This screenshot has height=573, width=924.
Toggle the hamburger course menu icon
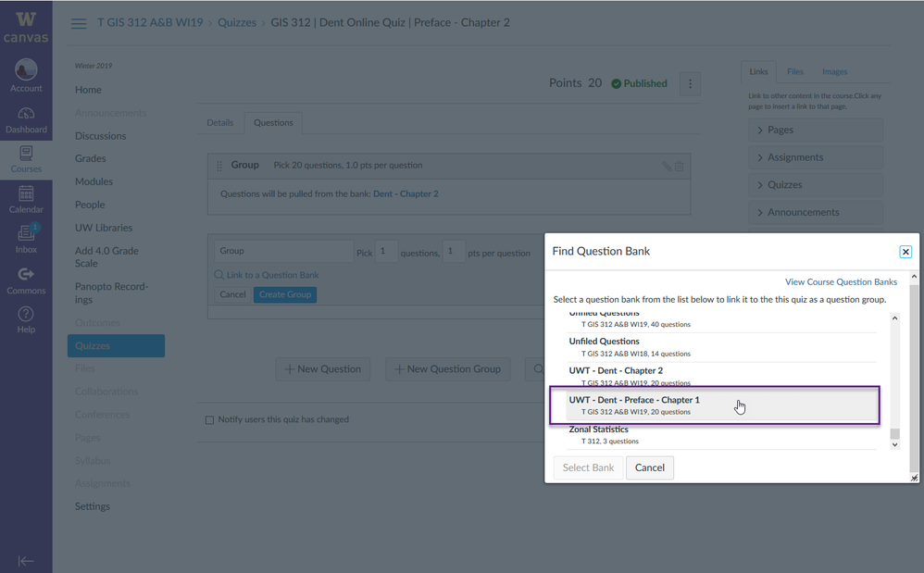79,23
